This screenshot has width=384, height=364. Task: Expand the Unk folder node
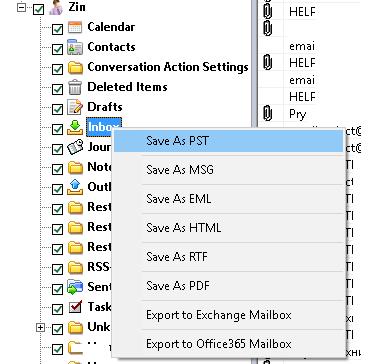point(40,328)
